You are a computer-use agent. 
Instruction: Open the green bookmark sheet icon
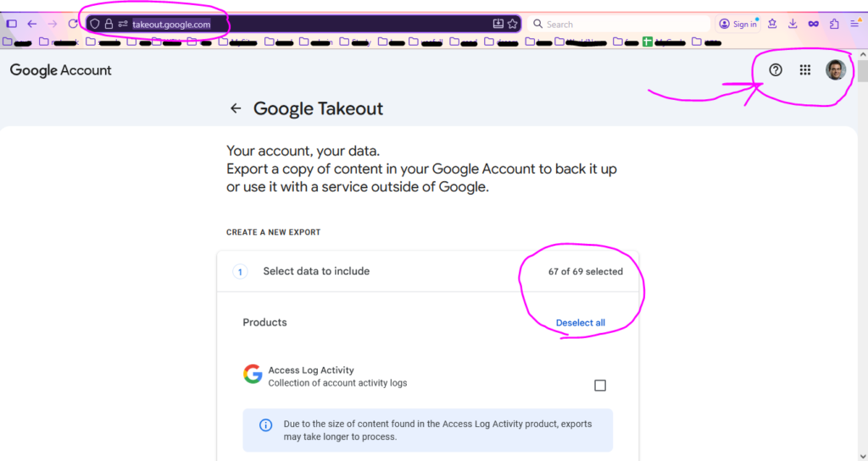(647, 41)
